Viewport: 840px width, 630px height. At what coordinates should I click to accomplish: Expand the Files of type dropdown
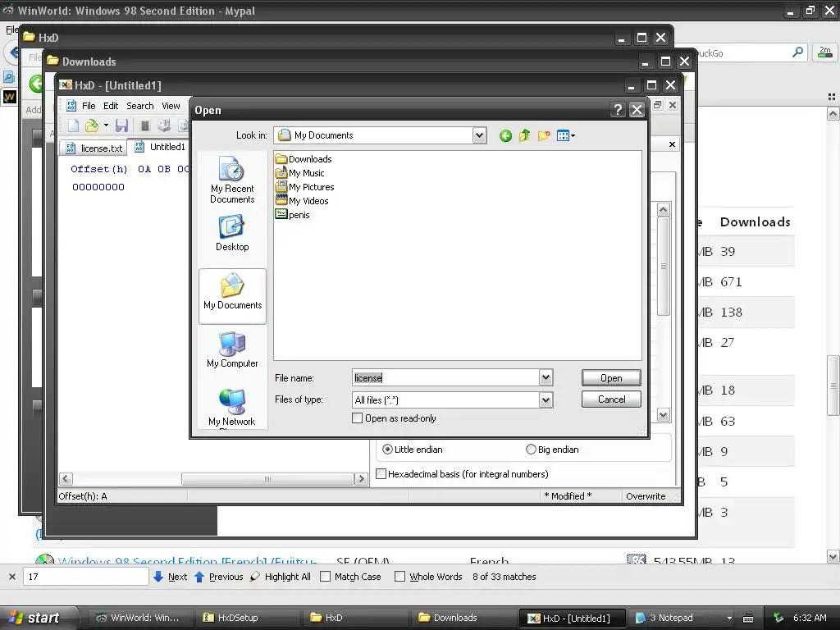546,399
